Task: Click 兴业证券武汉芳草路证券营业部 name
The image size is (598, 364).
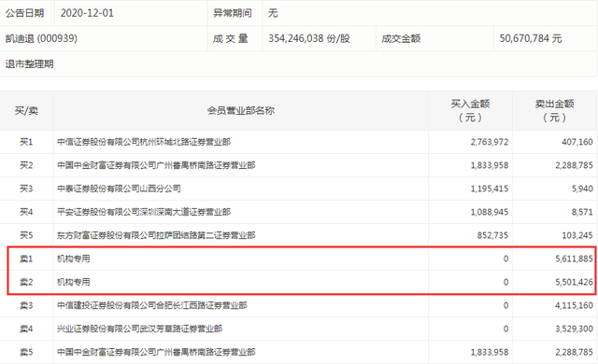Action: coord(139,329)
